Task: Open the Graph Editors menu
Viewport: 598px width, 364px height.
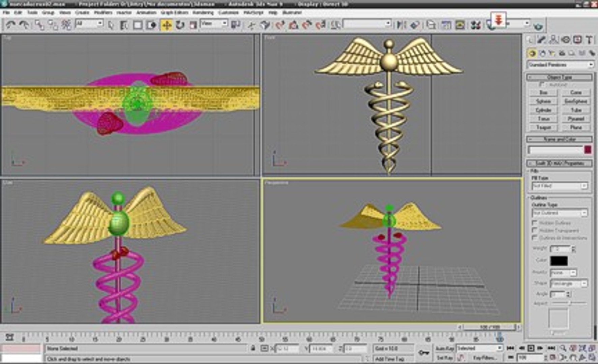Action: tap(174, 12)
